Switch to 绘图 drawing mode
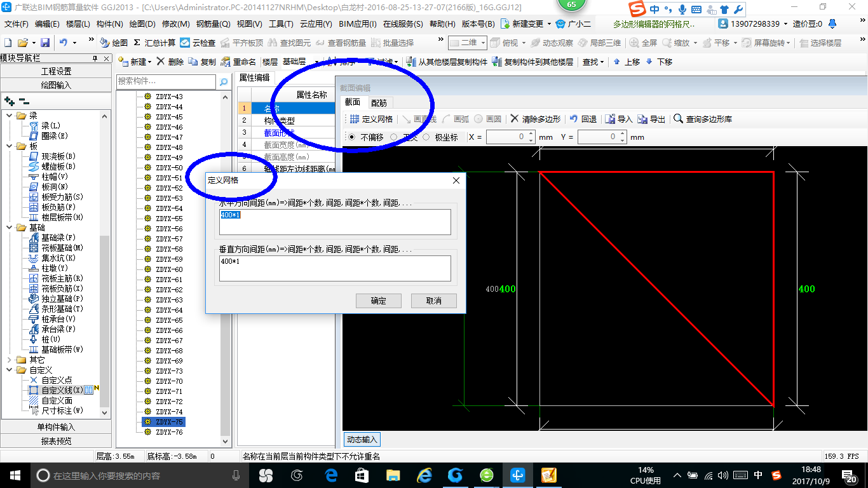Viewport: 868px width, 488px height. point(114,43)
